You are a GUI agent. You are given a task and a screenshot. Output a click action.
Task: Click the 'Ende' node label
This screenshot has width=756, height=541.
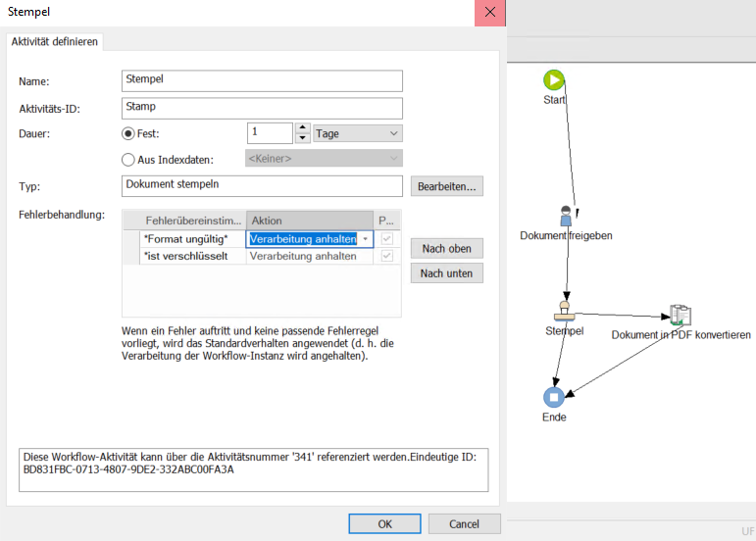coord(554,418)
